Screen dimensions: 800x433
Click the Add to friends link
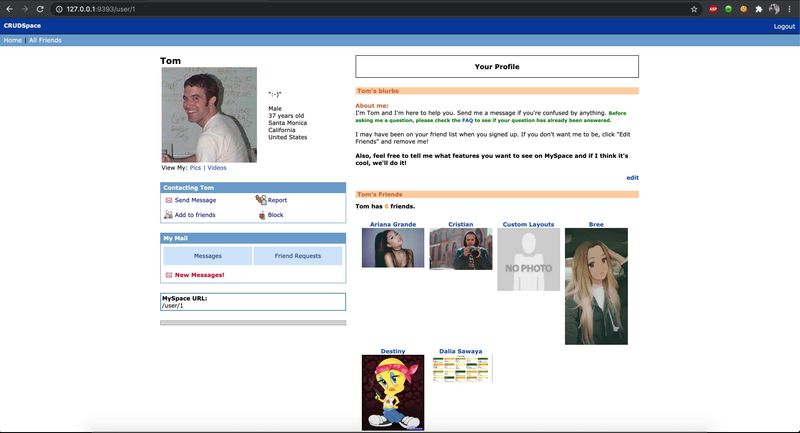[x=195, y=215]
